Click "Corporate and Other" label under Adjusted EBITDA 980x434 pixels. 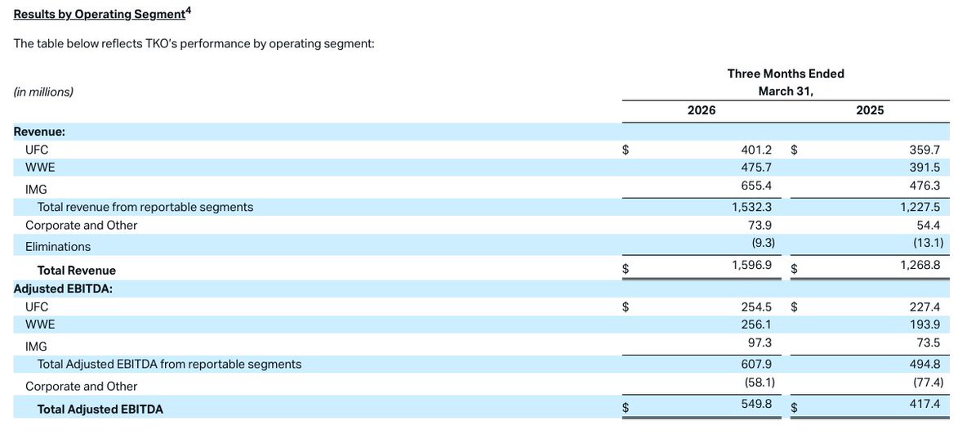point(82,386)
